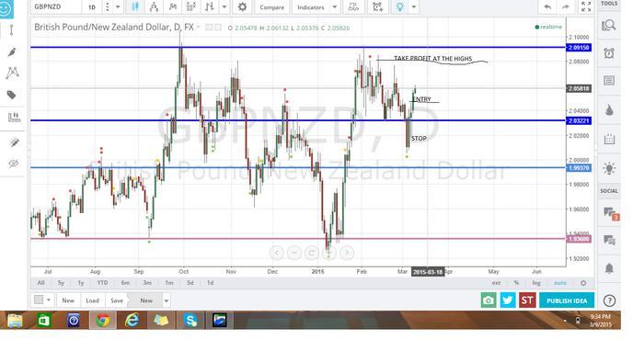This screenshot has width=644, height=362.
Task: Click the smiley face icon at top left
Action: click(6, 8)
